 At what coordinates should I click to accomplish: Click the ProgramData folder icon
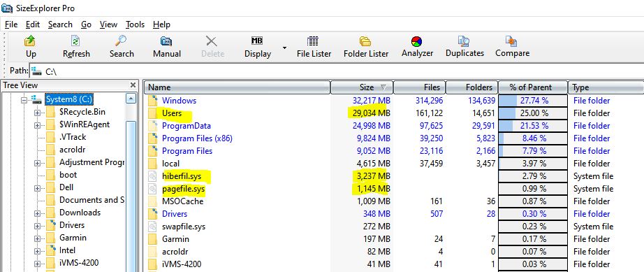click(153, 126)
